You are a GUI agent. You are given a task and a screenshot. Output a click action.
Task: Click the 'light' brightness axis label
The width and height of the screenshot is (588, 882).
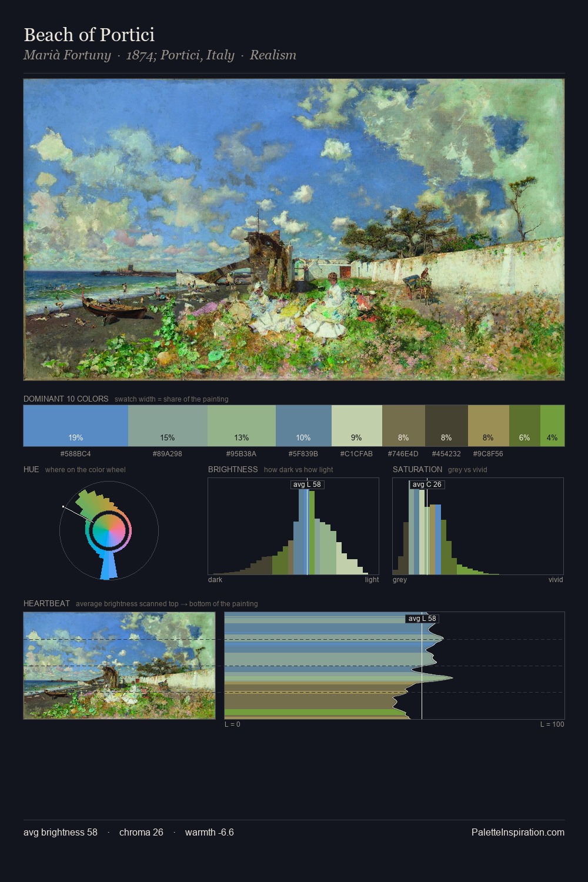[x=372, y=580]
